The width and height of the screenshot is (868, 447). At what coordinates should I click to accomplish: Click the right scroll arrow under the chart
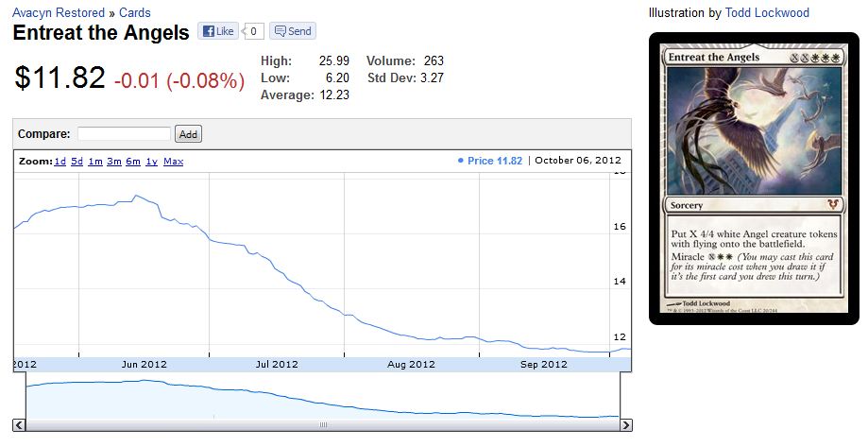[625, 424]
